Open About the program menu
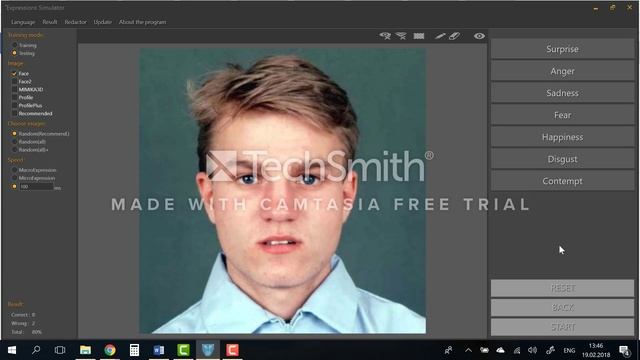 click(142, 22)
